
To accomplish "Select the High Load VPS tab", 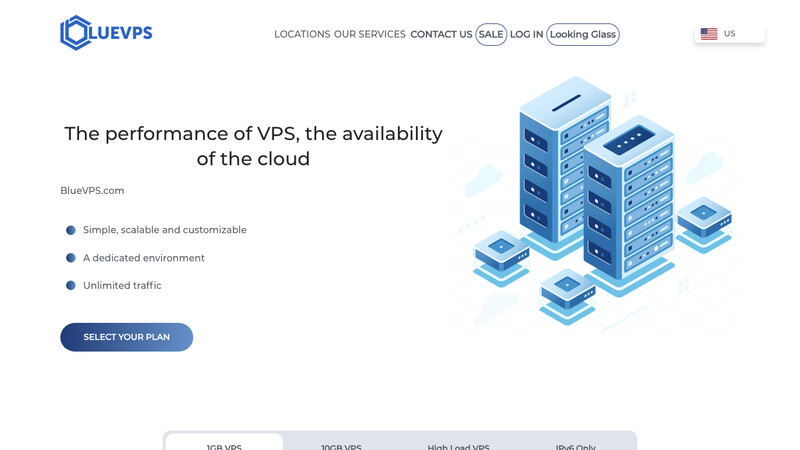I will [x=458, y=445].
